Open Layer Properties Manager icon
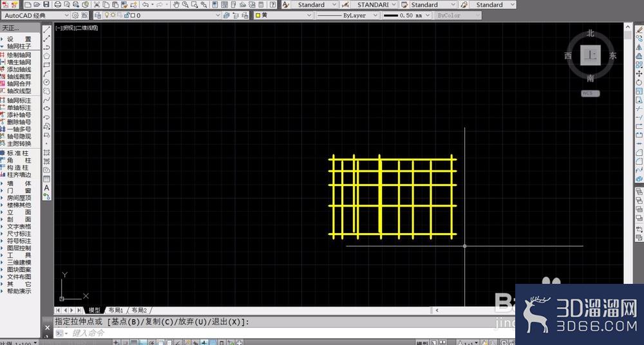Image resolution: width=644 pixels, height=345 pixels. pyautogui.click(x=97, y=15)
